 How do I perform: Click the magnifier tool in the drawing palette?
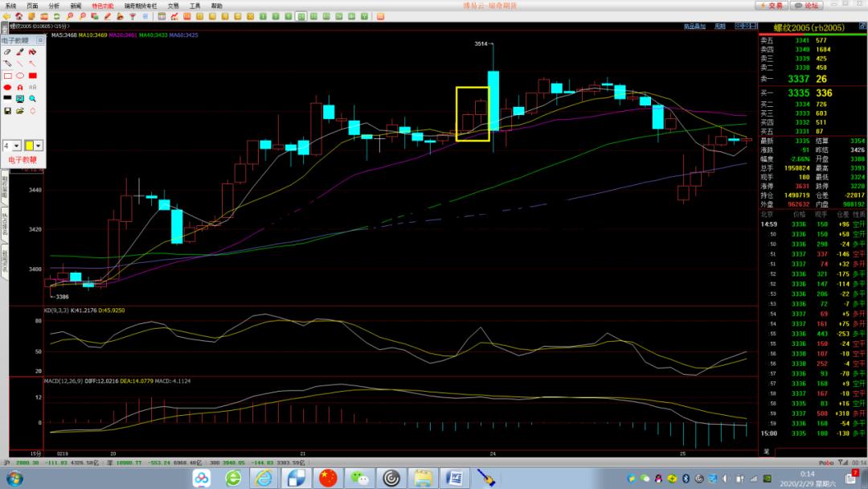click(33, 98)
